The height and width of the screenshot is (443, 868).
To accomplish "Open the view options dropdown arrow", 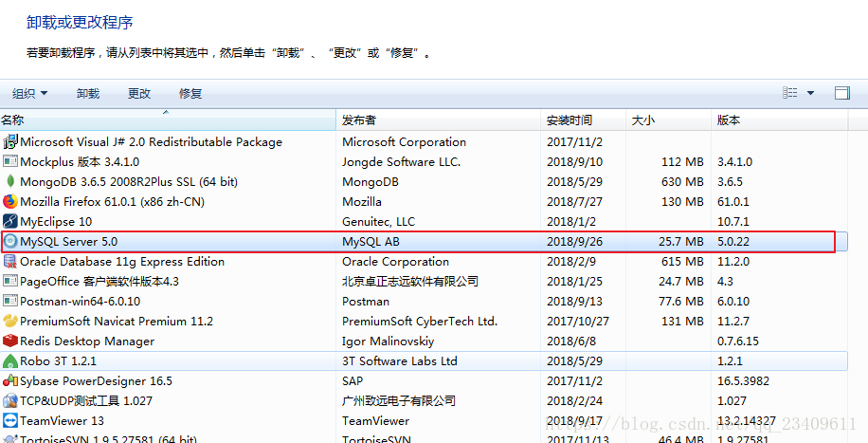I will click(x=810, y=93).
